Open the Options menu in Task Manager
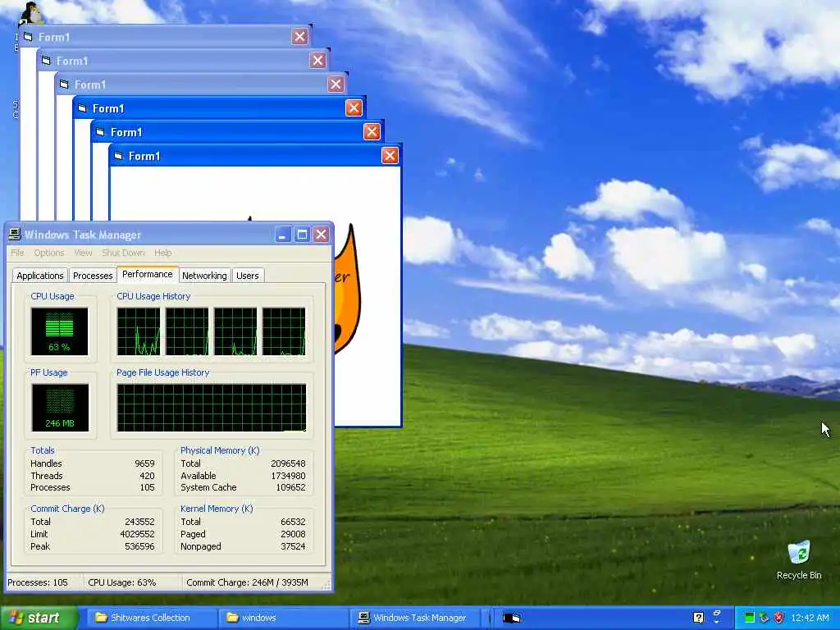The height and width of the screenshot is (630, 840). click(48, 253)
